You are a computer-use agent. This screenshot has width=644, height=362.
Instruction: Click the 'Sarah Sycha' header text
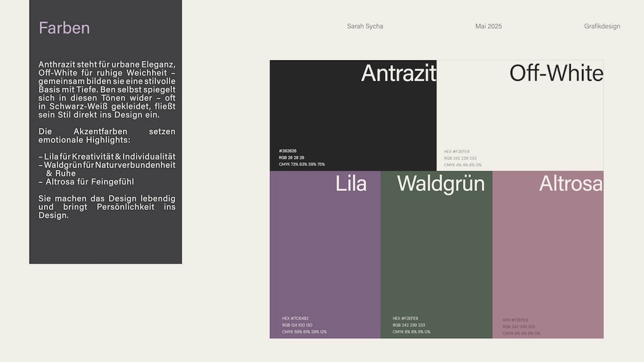[365, 26]
